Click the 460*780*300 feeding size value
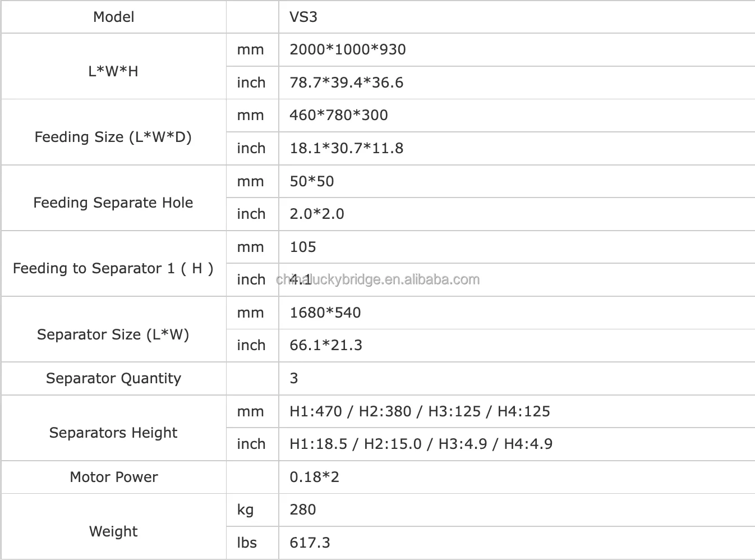This screenshot has width=755, height=560. click(338, 115)
